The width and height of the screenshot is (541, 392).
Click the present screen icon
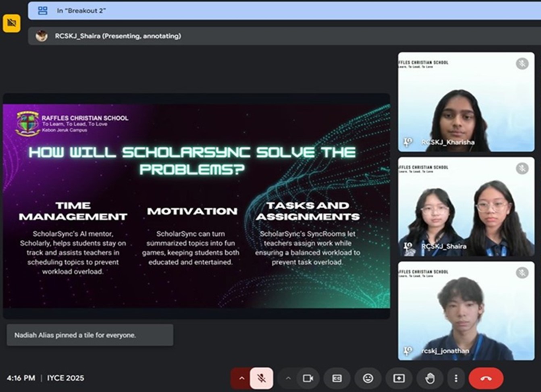399,378
